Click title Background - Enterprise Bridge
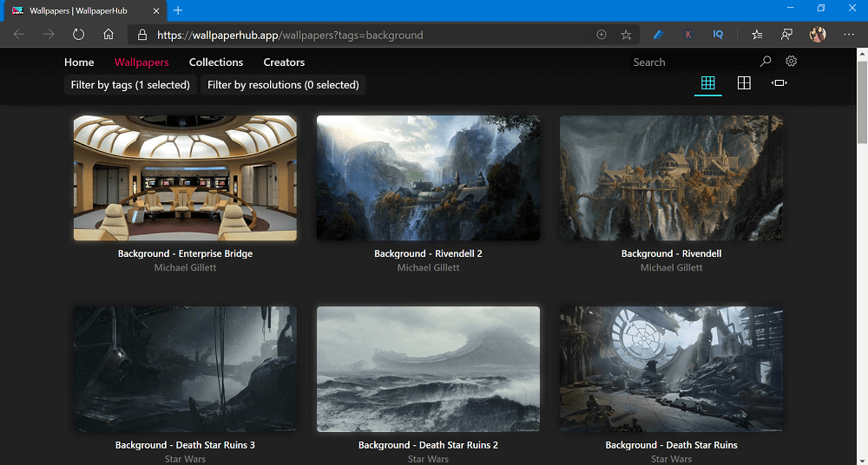 pos(186,253)
